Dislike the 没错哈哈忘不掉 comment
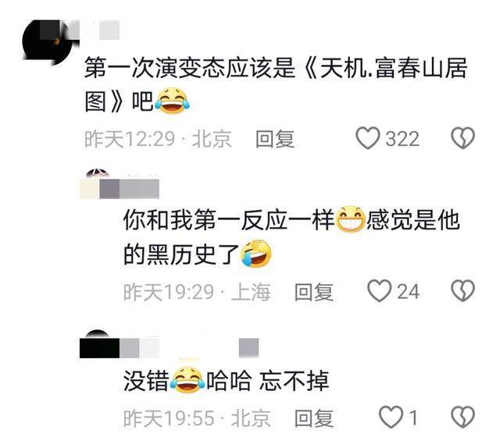The width and height of the screenshot is (500, 448). pyautogui.click(x=462, y=417)
